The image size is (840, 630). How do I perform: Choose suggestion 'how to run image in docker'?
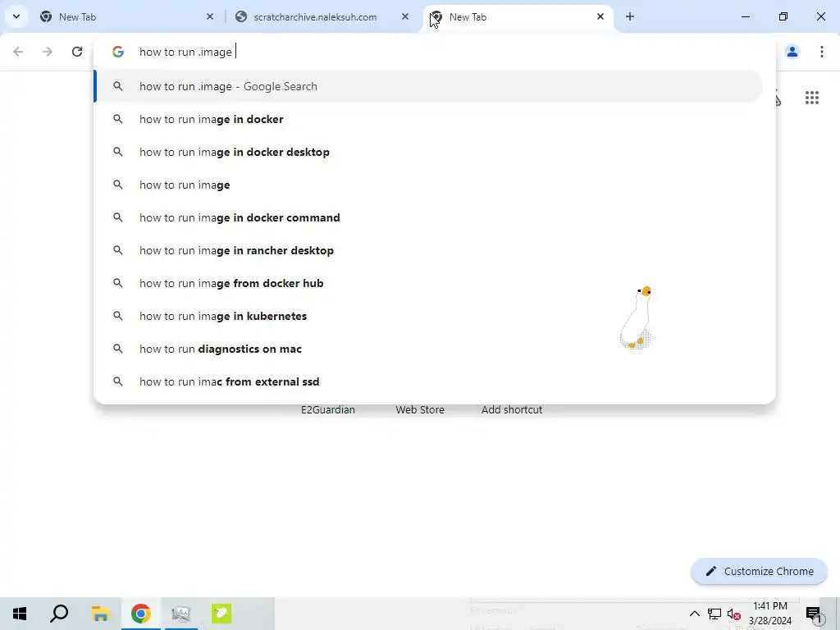[428, 119]
